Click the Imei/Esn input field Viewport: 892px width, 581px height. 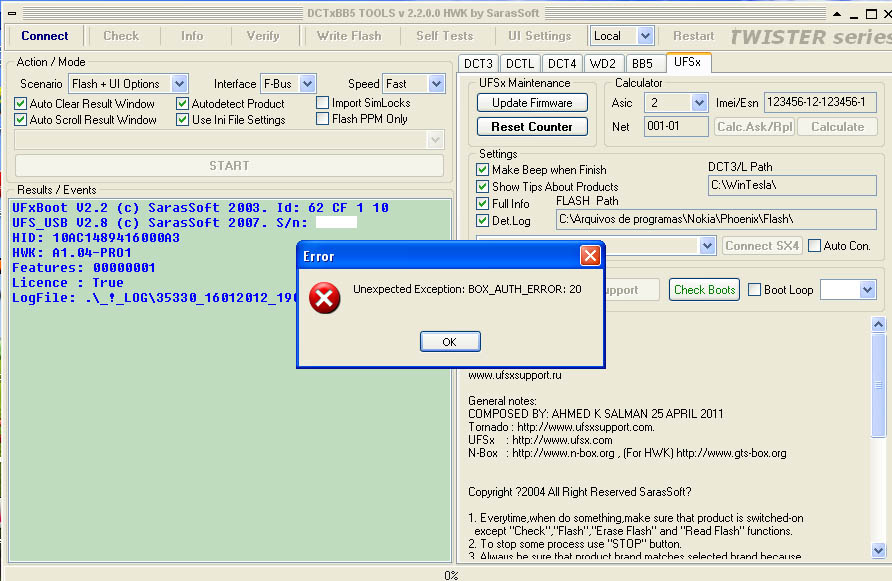coord(820,102)
